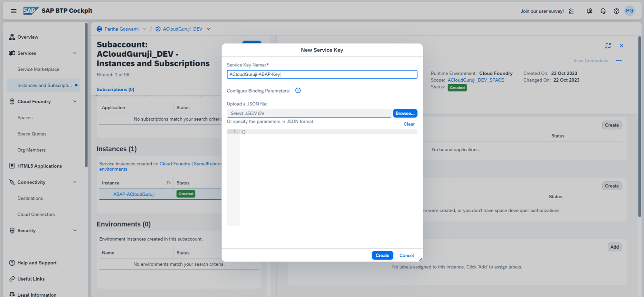The width and height of the screenshot is (644, 297).
Task: Open the feedback chat icon in header
Action: pos(589,11)
